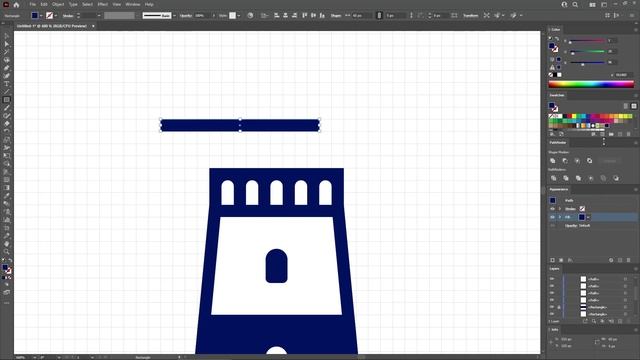Select the Zoom tool in the toolbar
The height and width of the screenshot is (360, 640).
7,251
